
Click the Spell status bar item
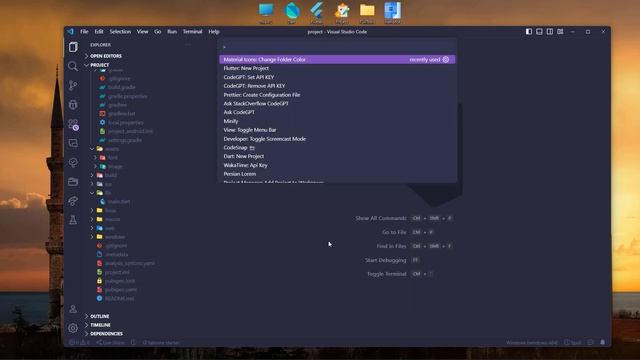click(x=573, y=342)
